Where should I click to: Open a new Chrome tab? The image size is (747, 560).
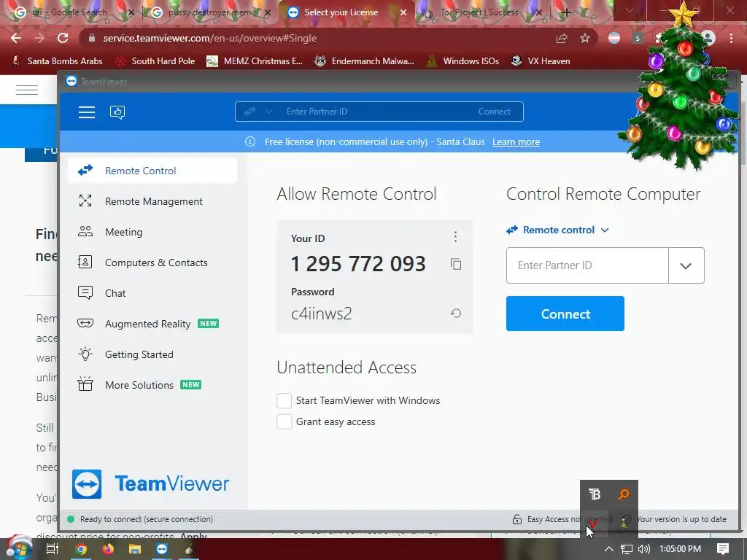click(x=566, y=13)
